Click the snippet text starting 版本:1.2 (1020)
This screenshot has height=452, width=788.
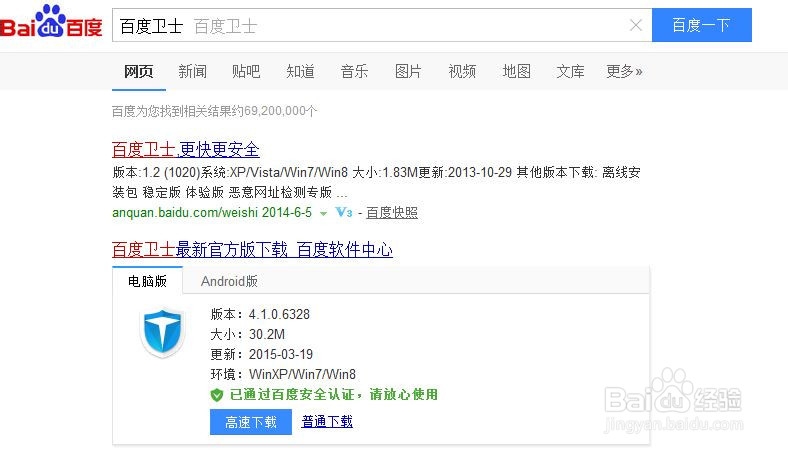pos(376,182)
